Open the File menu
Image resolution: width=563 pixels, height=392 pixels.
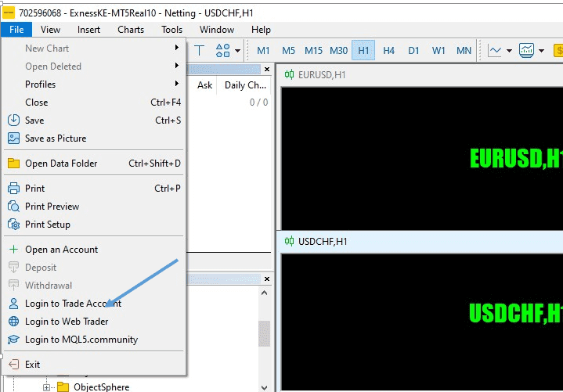(x=16, y=30)
